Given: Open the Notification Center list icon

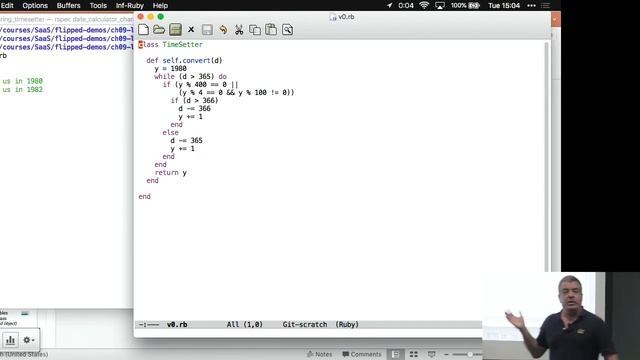Looking at the screenshot, I should (545, 5).
